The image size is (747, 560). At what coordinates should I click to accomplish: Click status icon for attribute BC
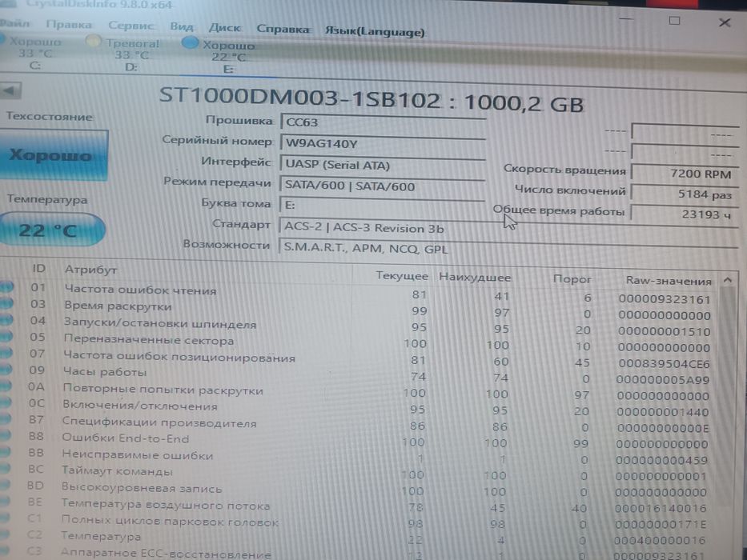(4, 469)
